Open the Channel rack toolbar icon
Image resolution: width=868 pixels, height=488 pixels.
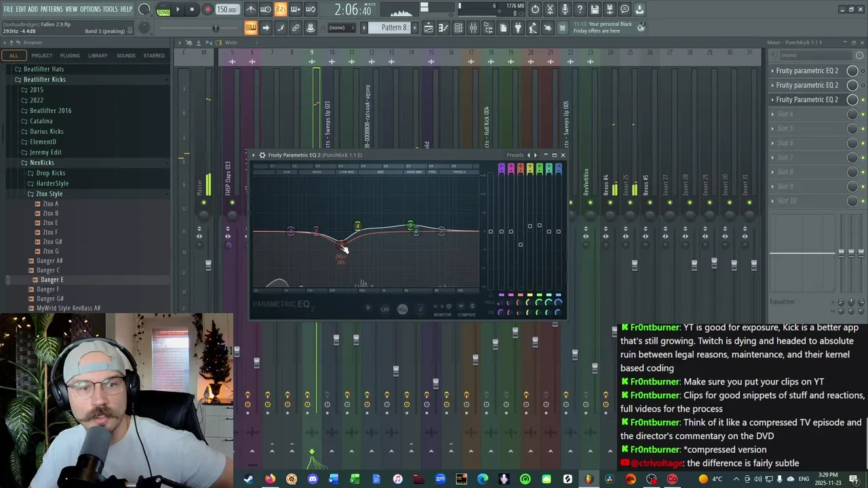coord(458,28)
